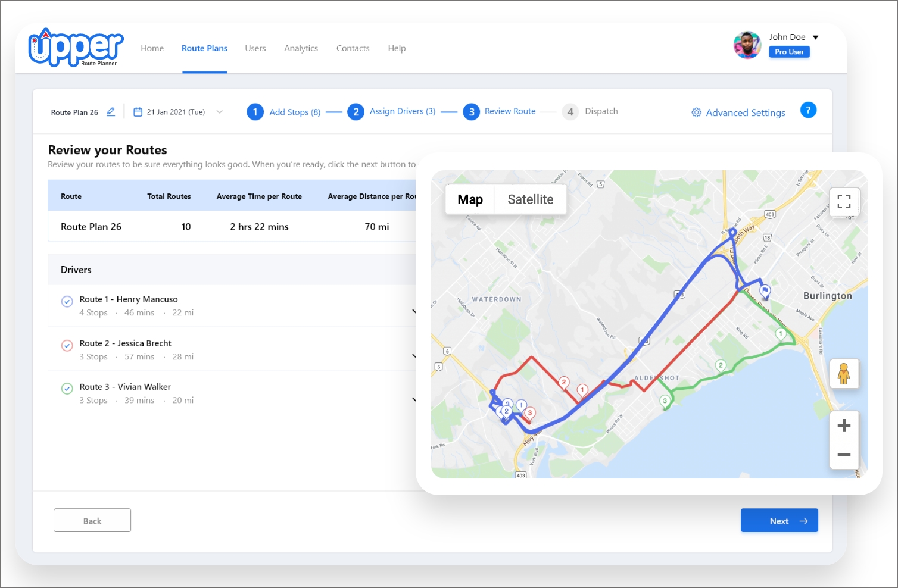The height and width of the screenshot is (588, 898).
Task: Click Route Plan 26 title text
Action: click(x=74, y=112)
